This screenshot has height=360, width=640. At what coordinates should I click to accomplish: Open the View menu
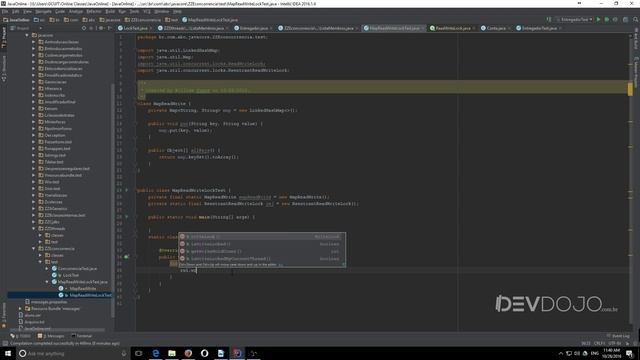click(27, 11)
